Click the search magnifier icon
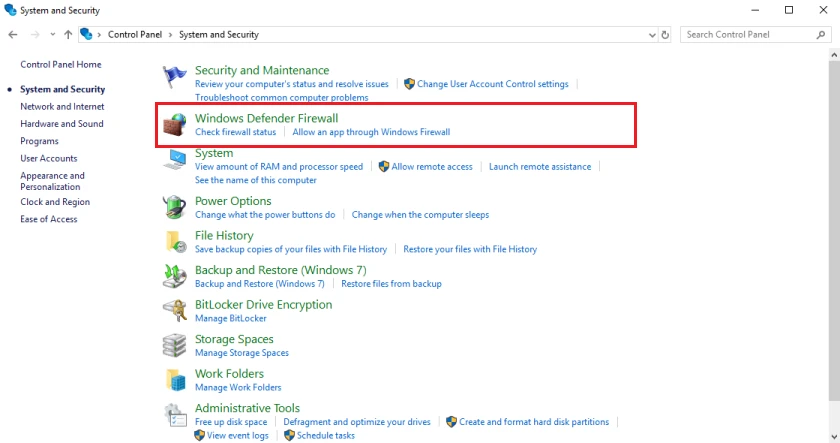Screen dimensions: 840x443 821,35
